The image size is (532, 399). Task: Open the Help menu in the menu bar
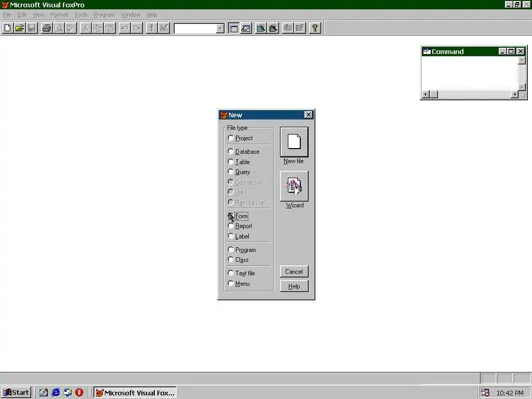tap(152, 15)
